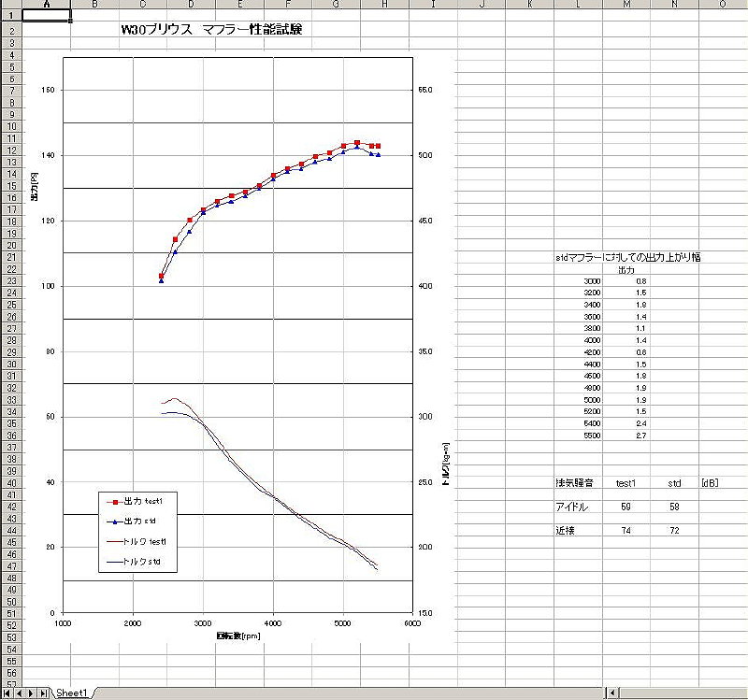The height and width of the screenshot is (700, 748).
Task: Select row 2 header
Action: (x=11, y=32)
